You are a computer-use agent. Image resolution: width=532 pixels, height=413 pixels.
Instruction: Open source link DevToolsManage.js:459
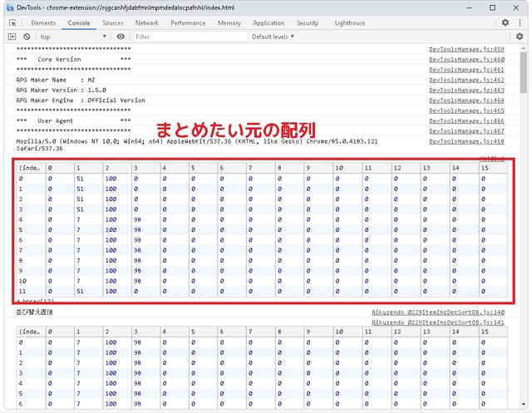[x=466, y=49]
